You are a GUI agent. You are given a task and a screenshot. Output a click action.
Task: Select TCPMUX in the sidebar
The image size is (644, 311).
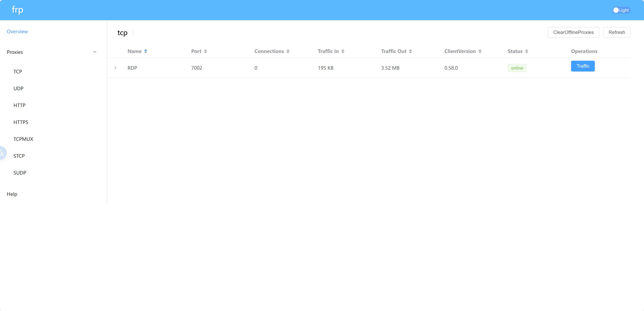pyautogui.click(x=23, y=139)
